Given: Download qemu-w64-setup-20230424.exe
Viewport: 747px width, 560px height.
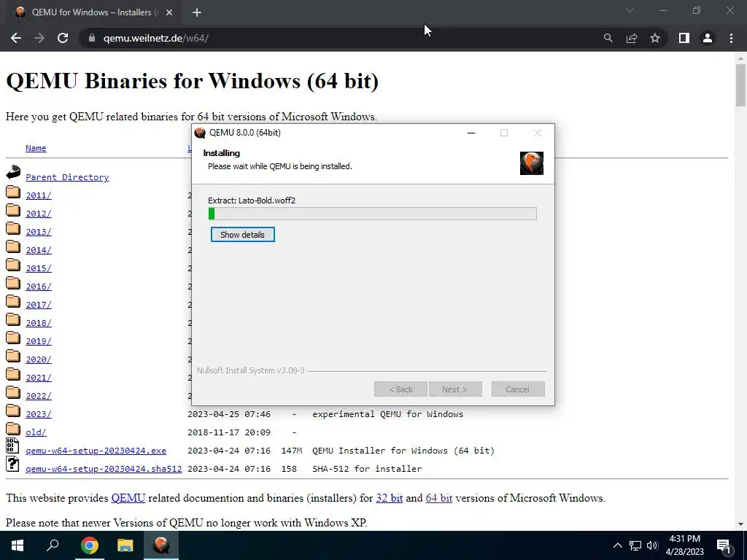Looking at the screenshot, I should [x=96, y=451].
